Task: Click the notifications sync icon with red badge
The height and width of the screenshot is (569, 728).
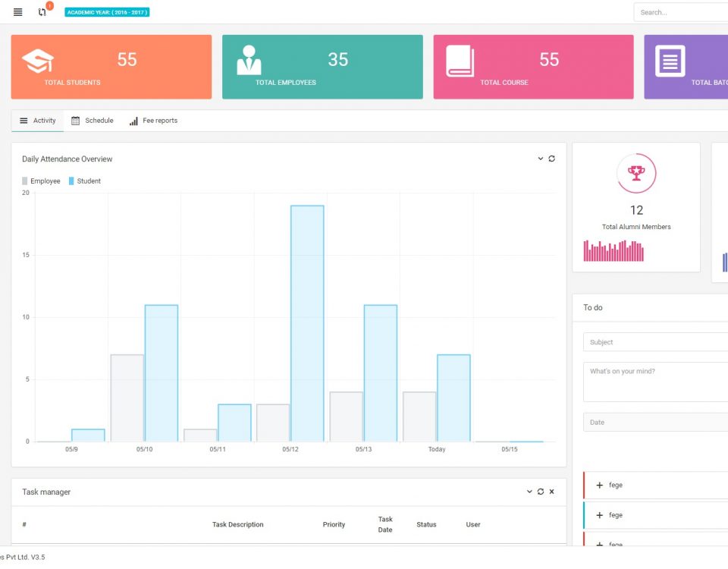Action: (42, 12)
